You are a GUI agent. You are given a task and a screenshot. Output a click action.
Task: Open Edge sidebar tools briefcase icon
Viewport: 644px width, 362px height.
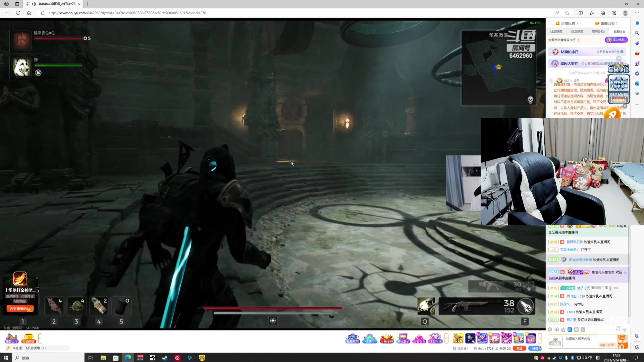click(x=637, y=53)
